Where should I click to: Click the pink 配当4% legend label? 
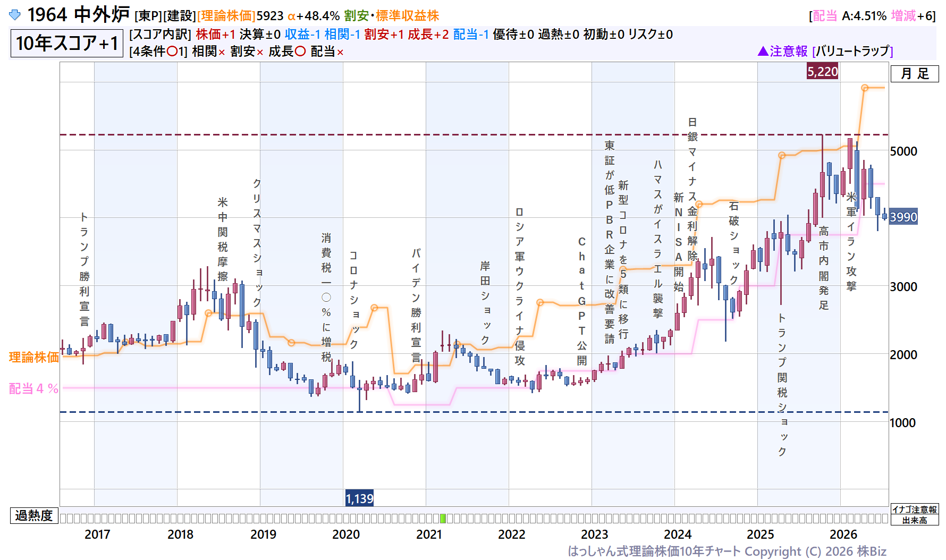(x=33, y=388)
